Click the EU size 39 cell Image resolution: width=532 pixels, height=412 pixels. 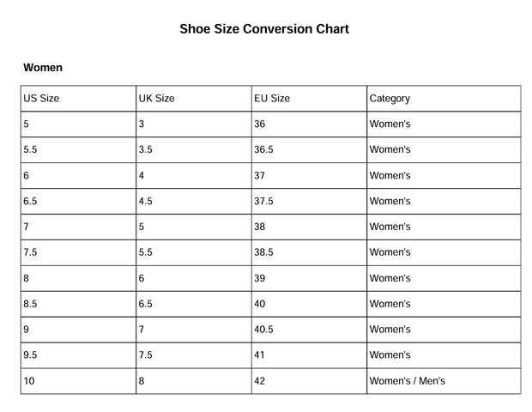pos(260,279)
